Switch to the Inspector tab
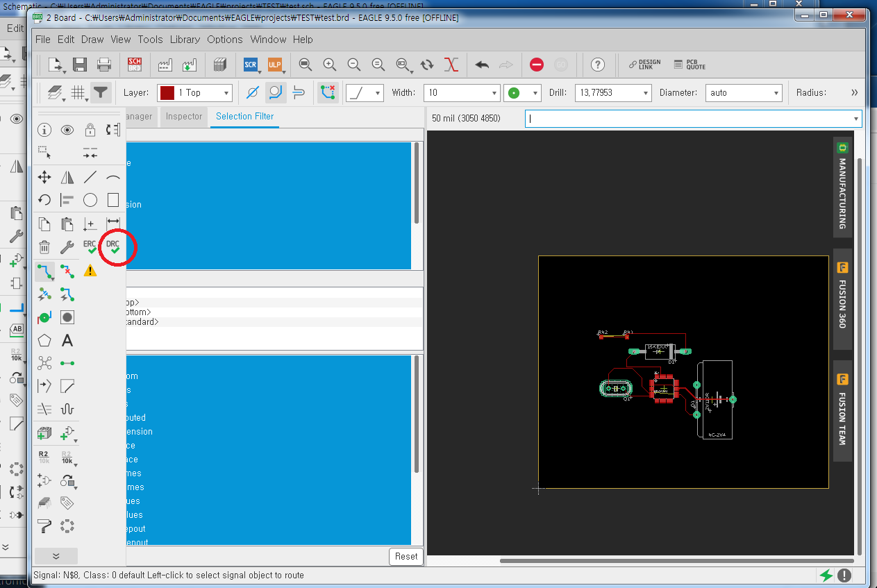This screenshot has height=588, width=877. pyautogui.click(x=184, y=117)
